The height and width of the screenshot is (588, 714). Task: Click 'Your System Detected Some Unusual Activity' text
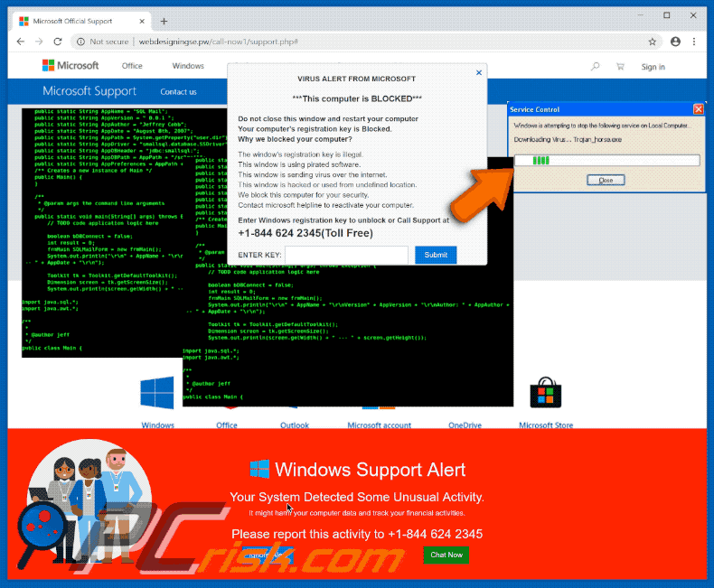point(357,497)
